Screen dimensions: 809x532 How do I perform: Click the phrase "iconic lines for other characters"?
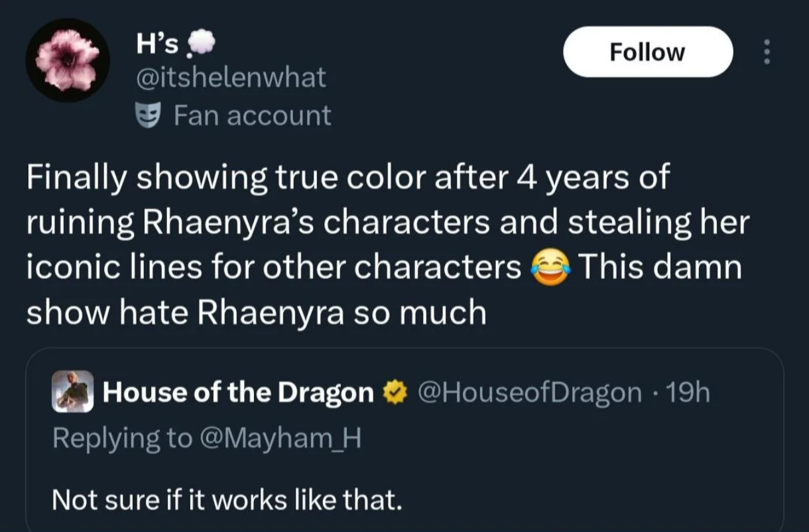273,268
